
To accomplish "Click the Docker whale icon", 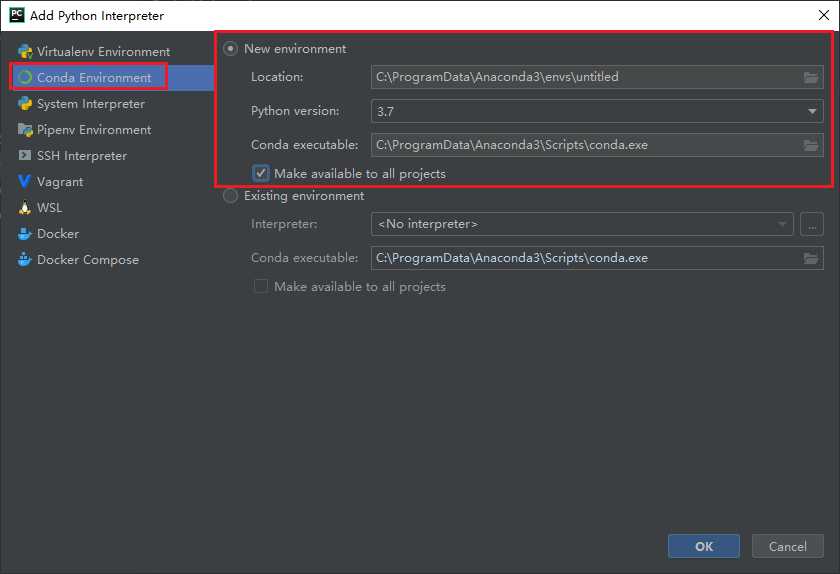I will (25, 234).
